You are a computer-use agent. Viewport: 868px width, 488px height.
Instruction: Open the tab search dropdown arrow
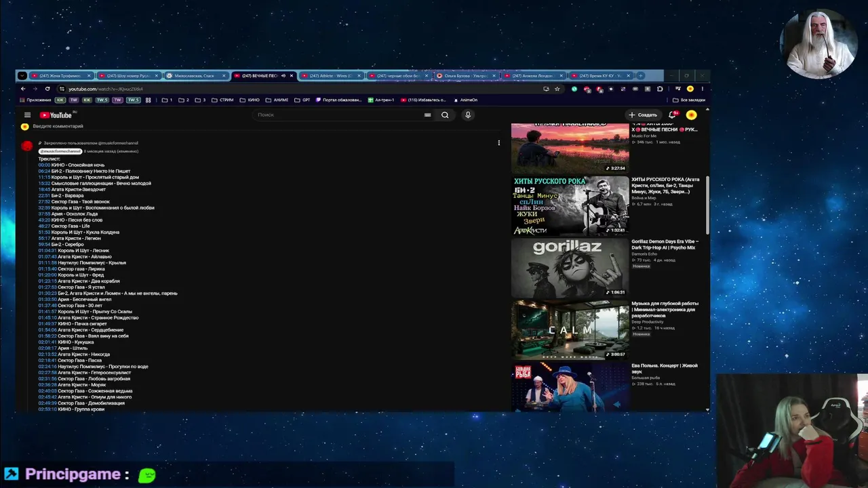point(22,75)
